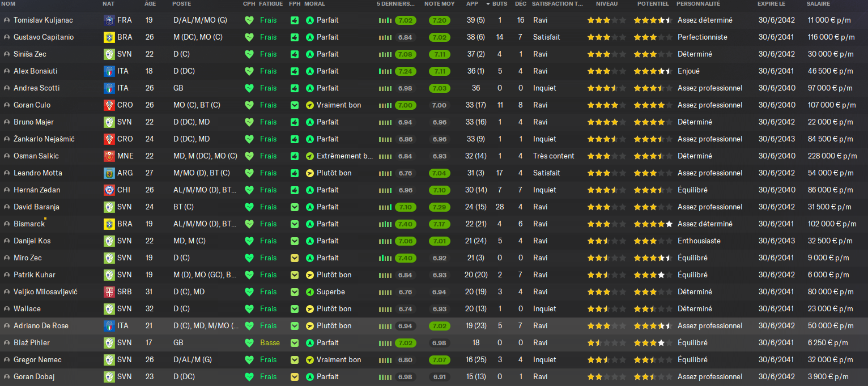Sort by the FATIGUE column header

(271, 4)
